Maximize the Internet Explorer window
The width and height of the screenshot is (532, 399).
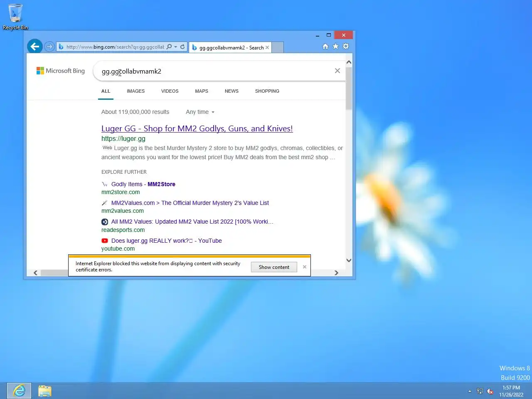[x=329, y=35]
